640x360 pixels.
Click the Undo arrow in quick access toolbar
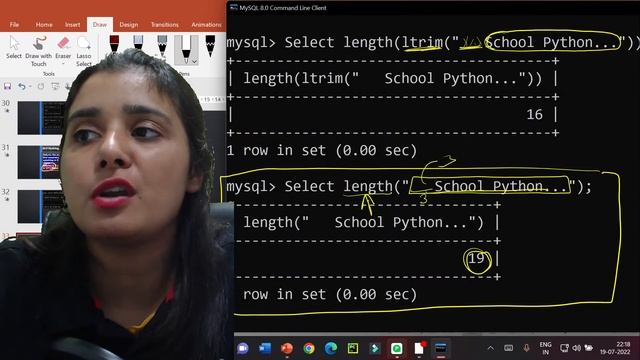click(x=22, y=86)
